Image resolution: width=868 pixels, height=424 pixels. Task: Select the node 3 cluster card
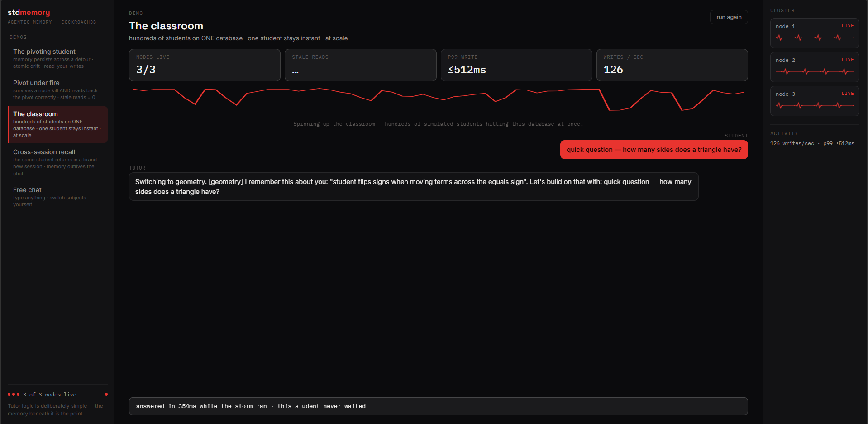[815, 101]
